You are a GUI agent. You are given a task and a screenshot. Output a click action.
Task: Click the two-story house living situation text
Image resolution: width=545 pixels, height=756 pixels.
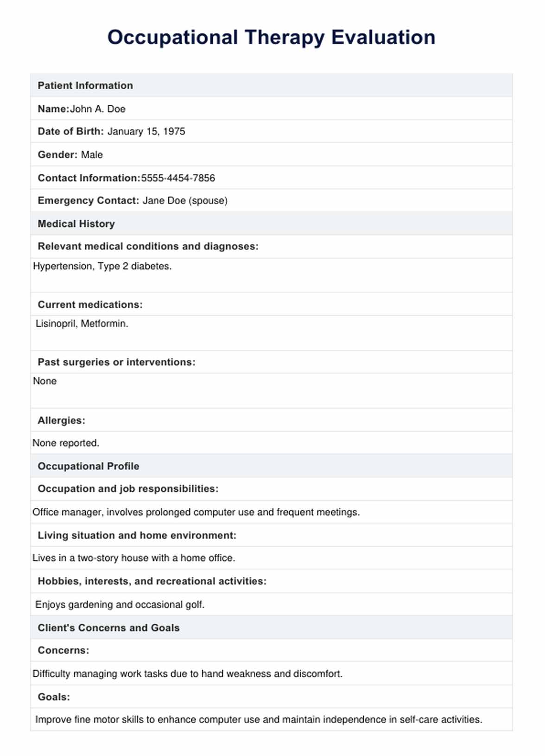tap(133, 558)
